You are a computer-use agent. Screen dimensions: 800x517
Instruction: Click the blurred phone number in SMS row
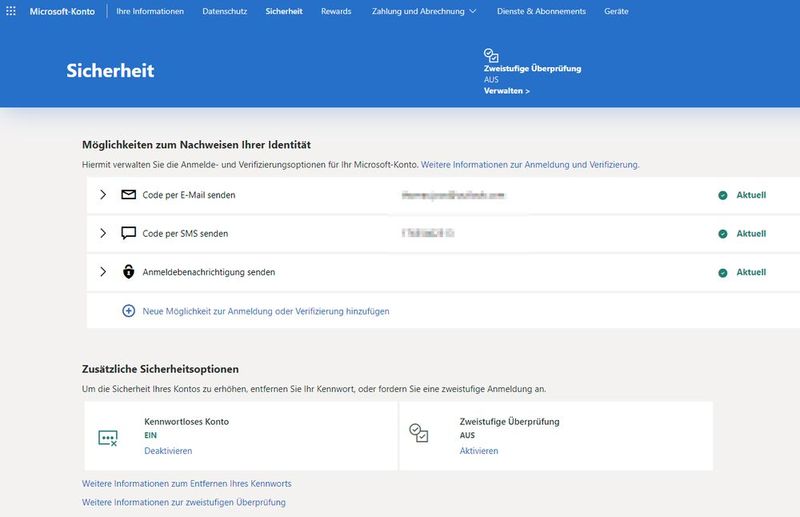click(428, 233)
